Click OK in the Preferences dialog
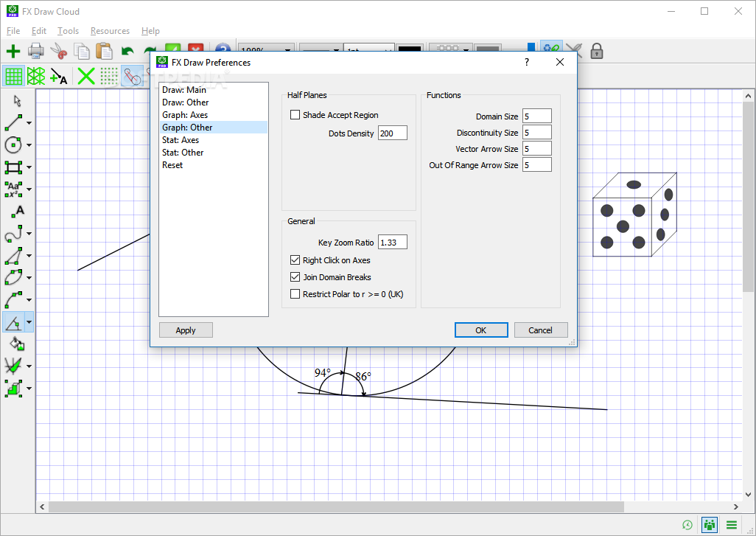 (480, 330)
